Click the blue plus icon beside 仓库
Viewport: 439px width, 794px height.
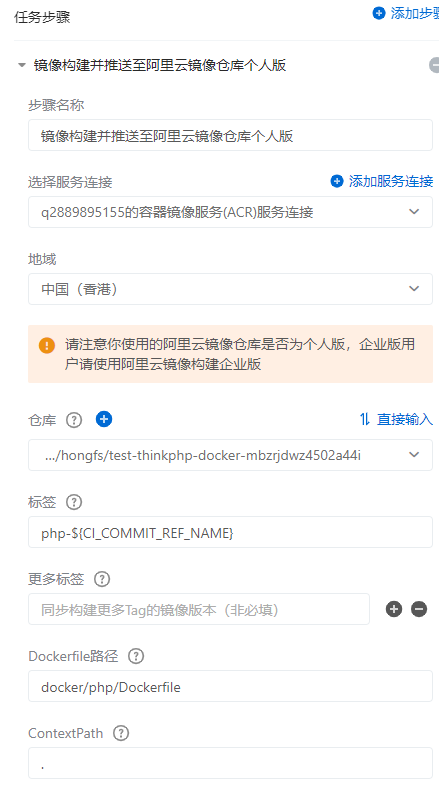click(x=104, y=419)
